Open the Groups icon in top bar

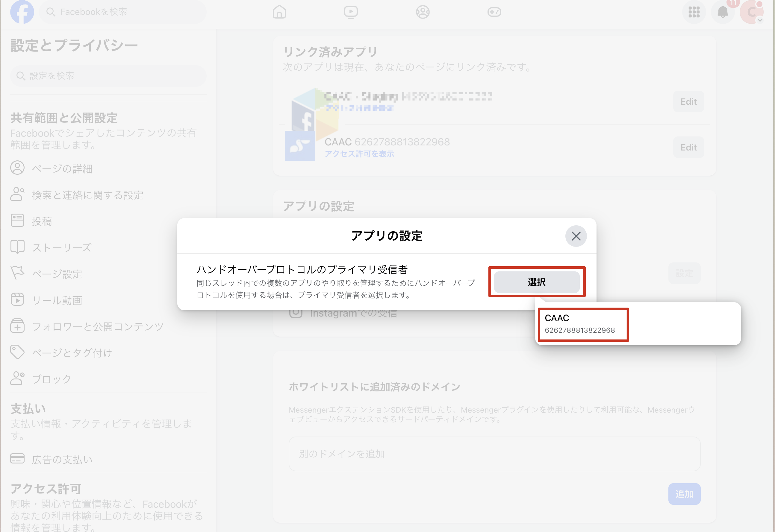click(x=423, y=12)
